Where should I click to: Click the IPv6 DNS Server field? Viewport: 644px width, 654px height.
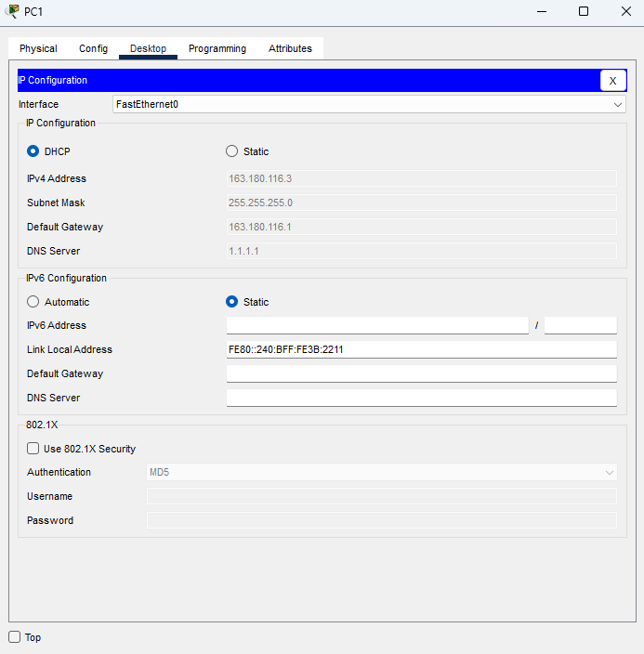coord(422,398)
